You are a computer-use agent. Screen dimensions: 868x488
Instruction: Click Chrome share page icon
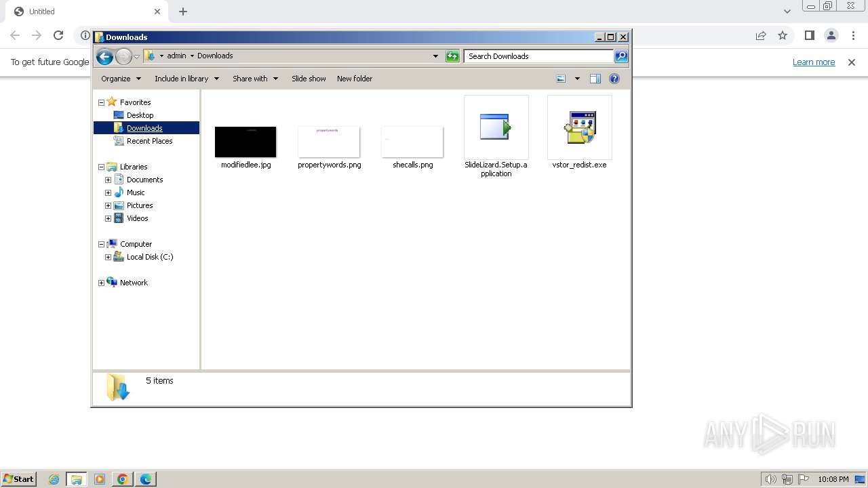(761, 35)
